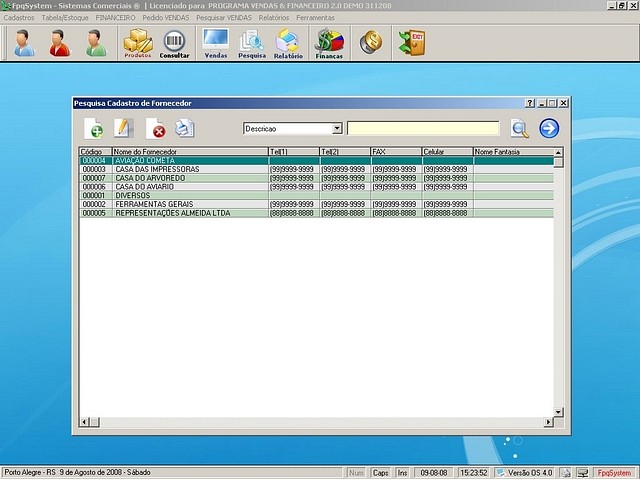Open the Produtos toolbar icon

pos(138,43)
